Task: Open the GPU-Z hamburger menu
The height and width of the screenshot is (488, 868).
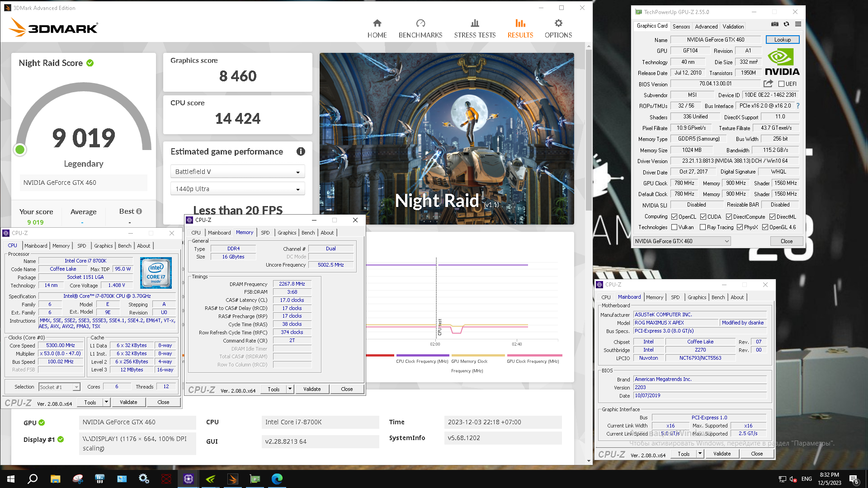Action: 798,24
